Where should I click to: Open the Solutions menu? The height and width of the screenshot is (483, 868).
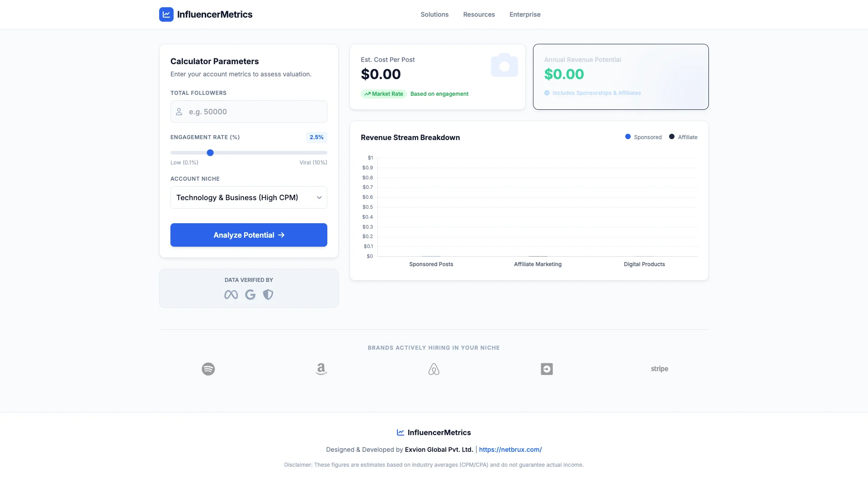coord(434,14)
